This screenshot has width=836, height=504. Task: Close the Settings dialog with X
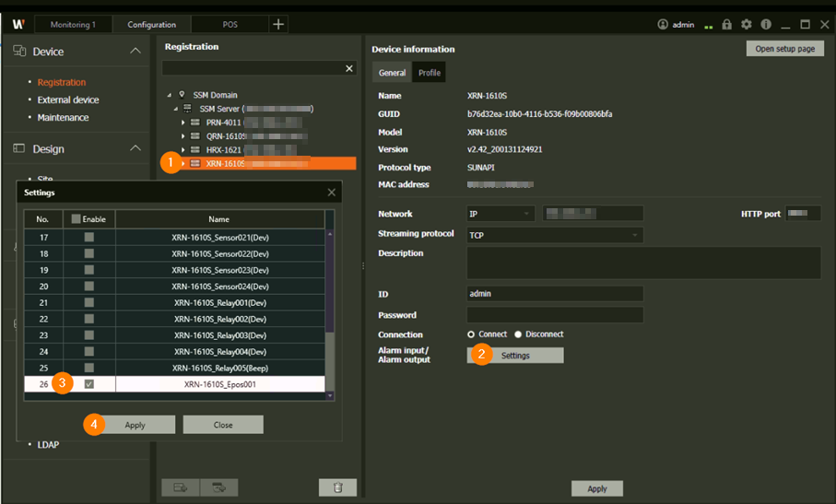(x=332, y=193)
